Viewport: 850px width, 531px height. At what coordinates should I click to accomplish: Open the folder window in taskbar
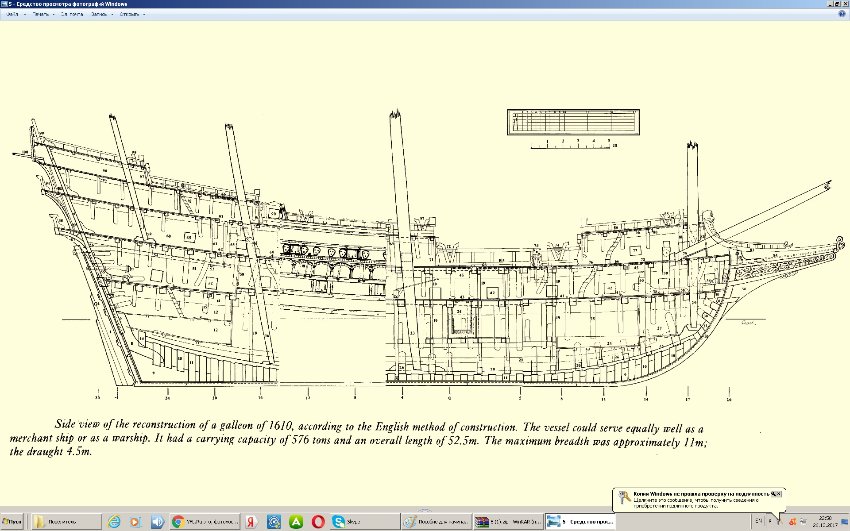click(66, 522)
